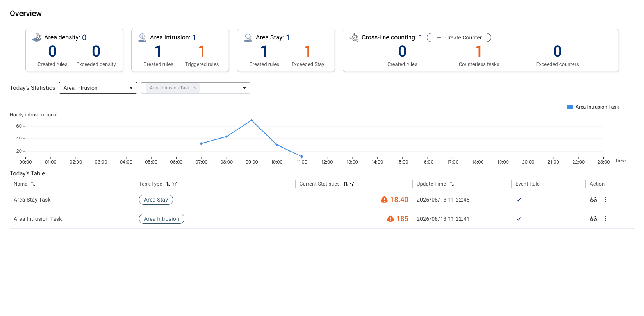
Task: Open more actions for Area Stay Task
Action: [x=605, y=200]
